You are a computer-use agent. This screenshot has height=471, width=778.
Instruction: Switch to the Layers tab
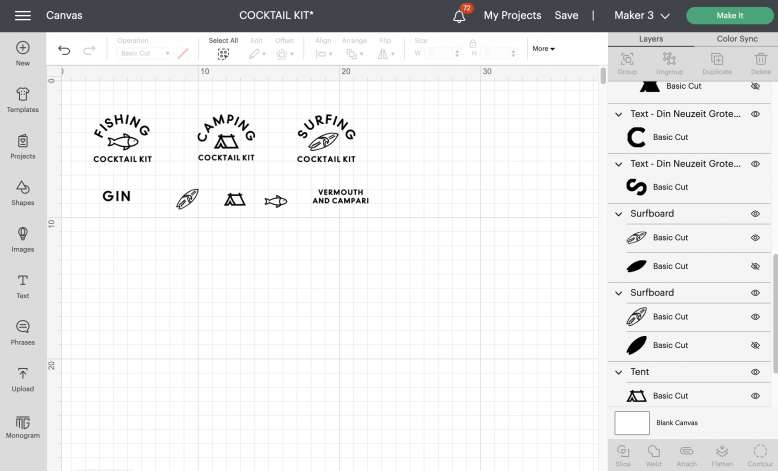click(651, 39)
